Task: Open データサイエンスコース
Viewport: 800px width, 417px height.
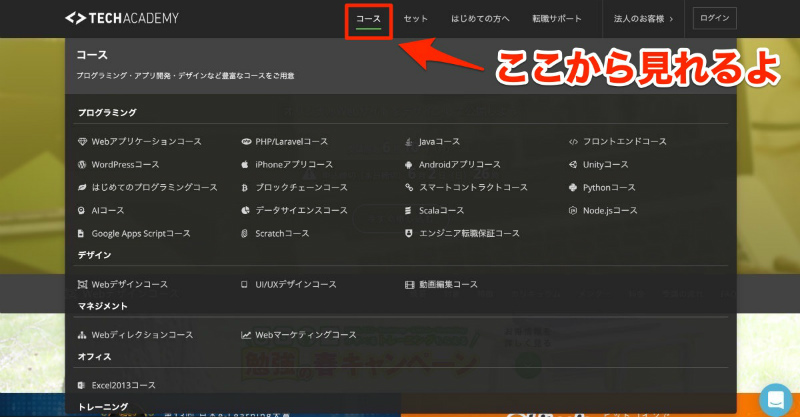Action: 301,210
